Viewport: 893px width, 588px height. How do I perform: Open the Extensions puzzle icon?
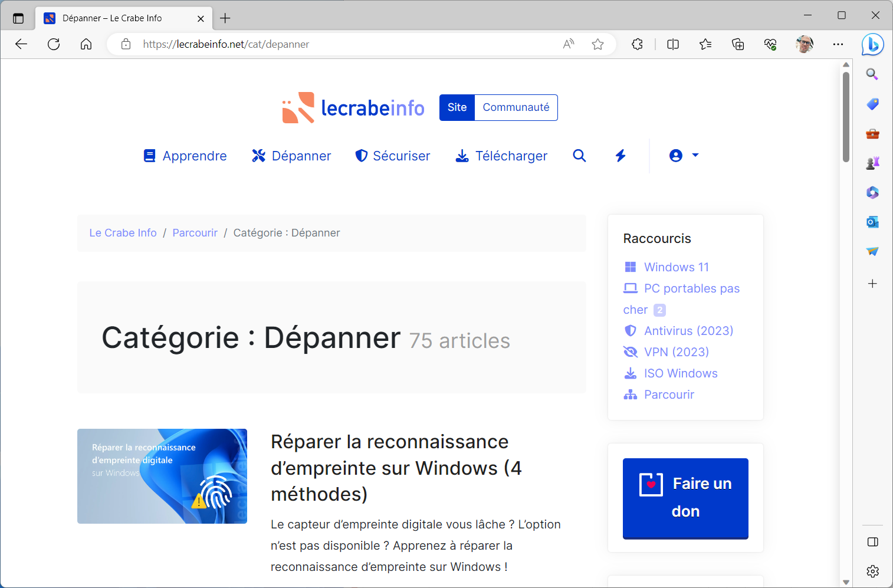point(638,44)
